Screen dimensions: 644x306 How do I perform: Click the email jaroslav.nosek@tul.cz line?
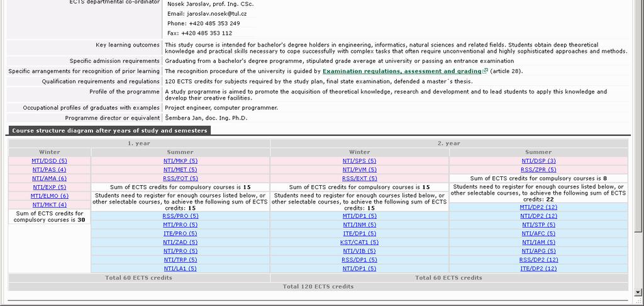pos(207,14)
